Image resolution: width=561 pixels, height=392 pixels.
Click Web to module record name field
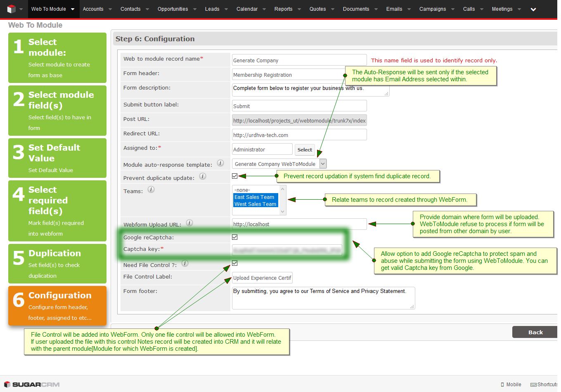(x=299, y=60)
